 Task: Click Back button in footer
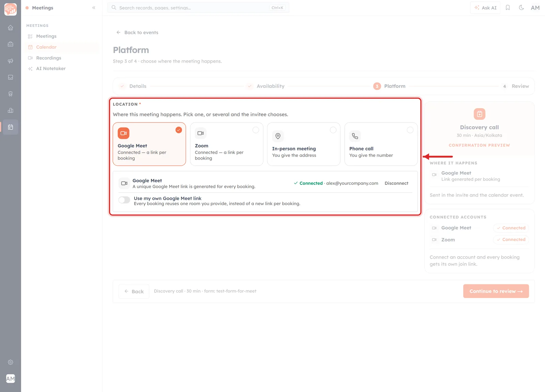click(134, 291)
